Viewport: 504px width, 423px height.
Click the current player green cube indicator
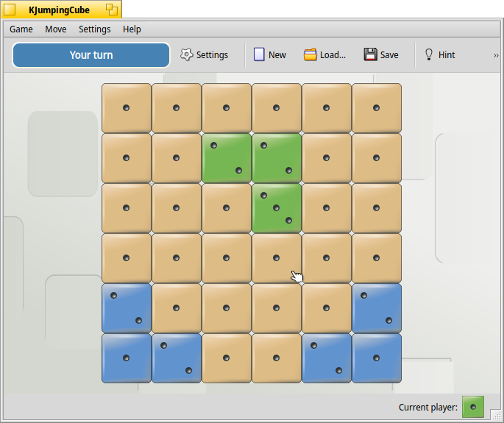pyautogui.click(x=473, y=407)
